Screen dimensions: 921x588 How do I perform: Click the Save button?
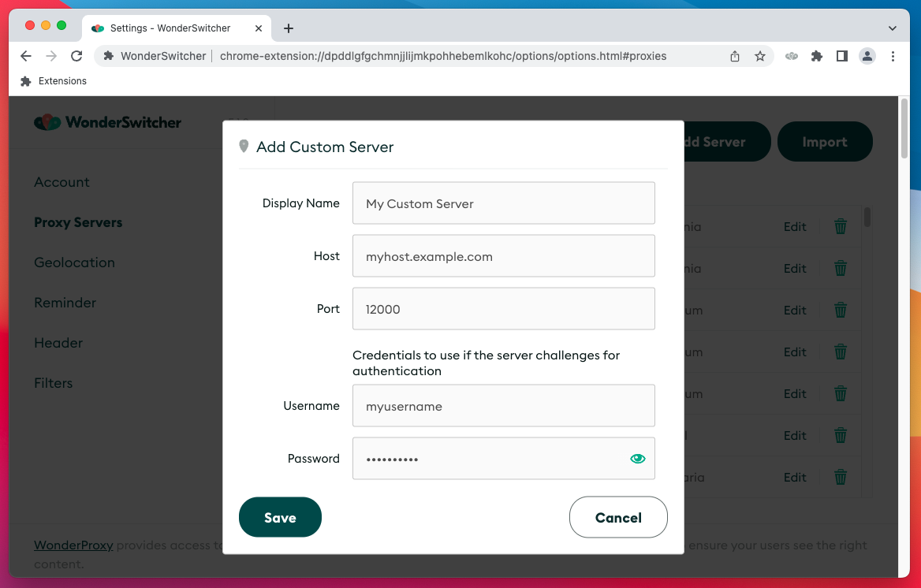(280, 517)
